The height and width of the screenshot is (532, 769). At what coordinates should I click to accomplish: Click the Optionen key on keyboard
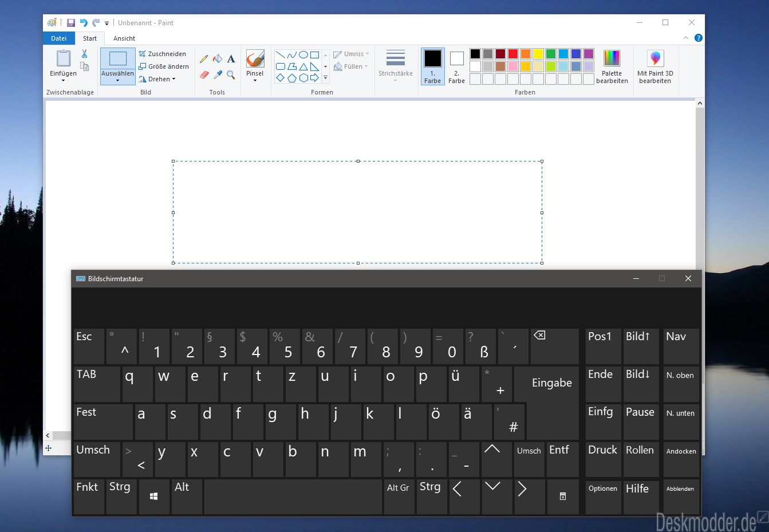(603, 496)
